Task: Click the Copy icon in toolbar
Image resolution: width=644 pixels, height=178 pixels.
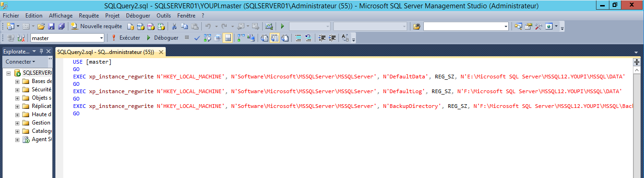Action: coord(184,26)
